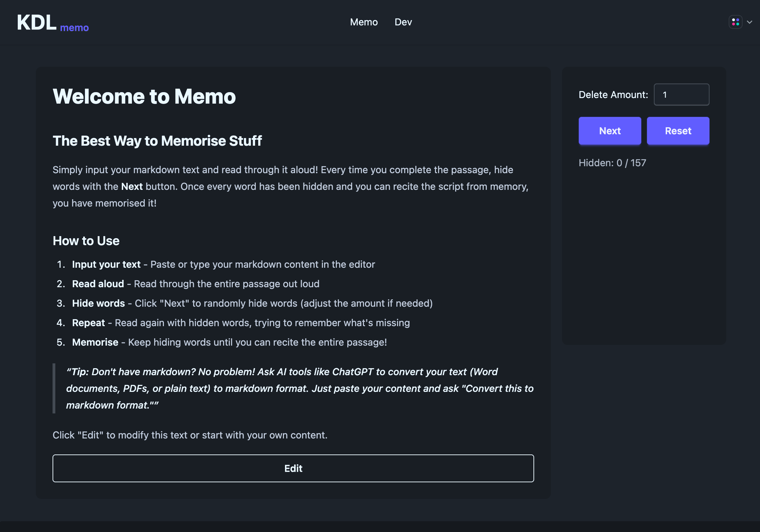Click the "Welcome to Memo" heading

click(x=144, y=96)
